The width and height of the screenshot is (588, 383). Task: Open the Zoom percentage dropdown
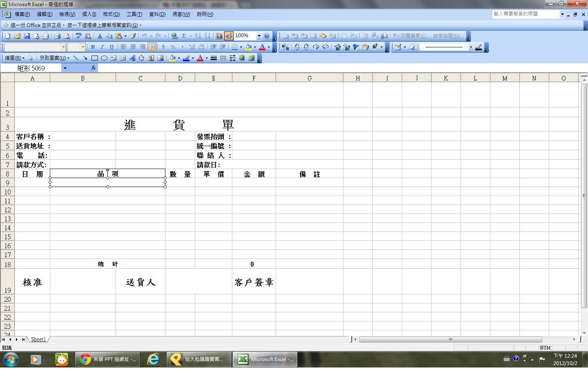click(258, 36)
